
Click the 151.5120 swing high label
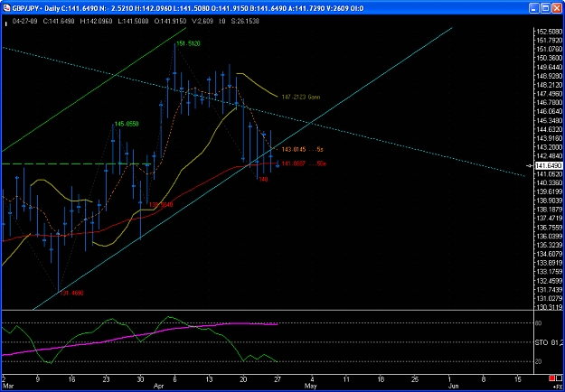[188, 43]
